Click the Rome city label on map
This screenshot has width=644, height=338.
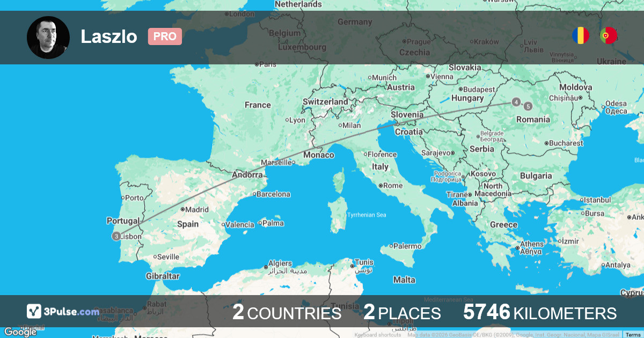pos(392,186)
